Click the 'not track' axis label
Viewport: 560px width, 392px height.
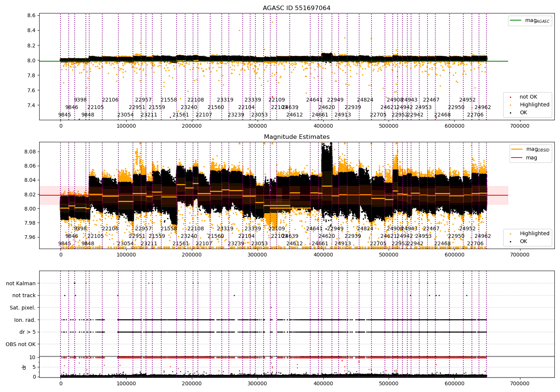click(x=24, y=295)
